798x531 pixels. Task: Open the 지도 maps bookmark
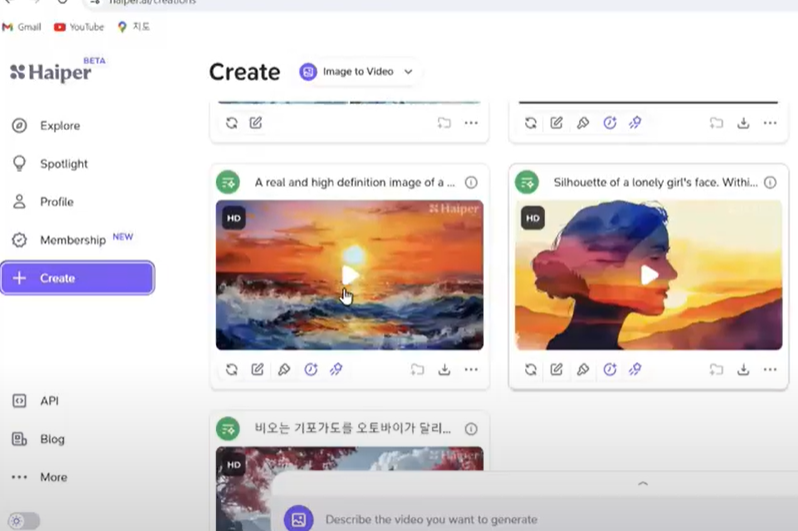(133, 27)
